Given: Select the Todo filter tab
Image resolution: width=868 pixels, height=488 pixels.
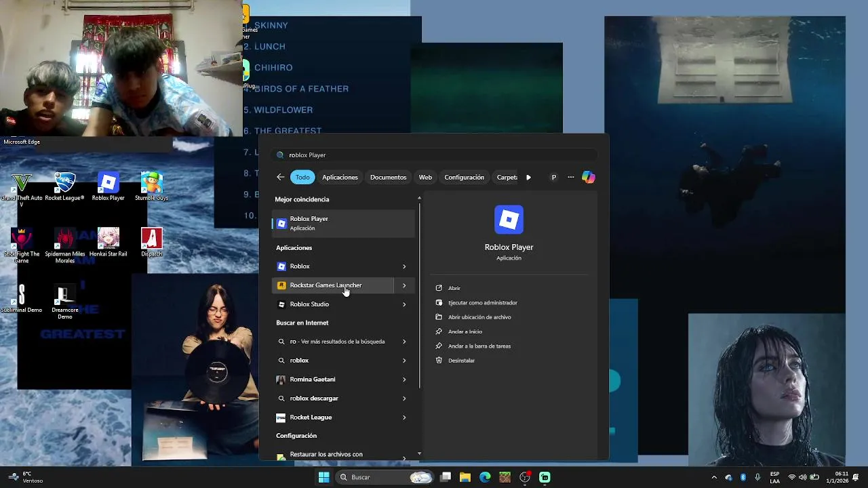Looking at the screenshot, I should 302,177.
